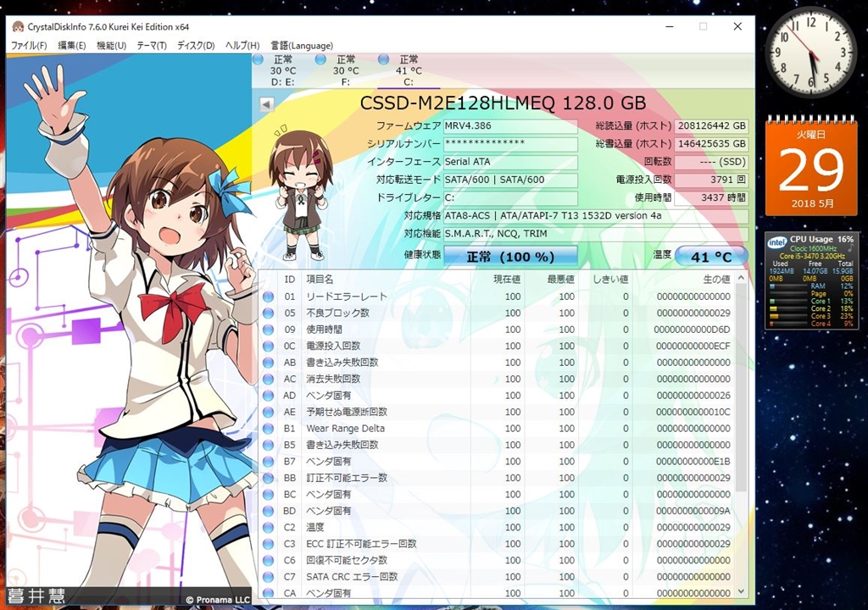
Task: Click the 現在値 column header
Action: coord(497,280)
